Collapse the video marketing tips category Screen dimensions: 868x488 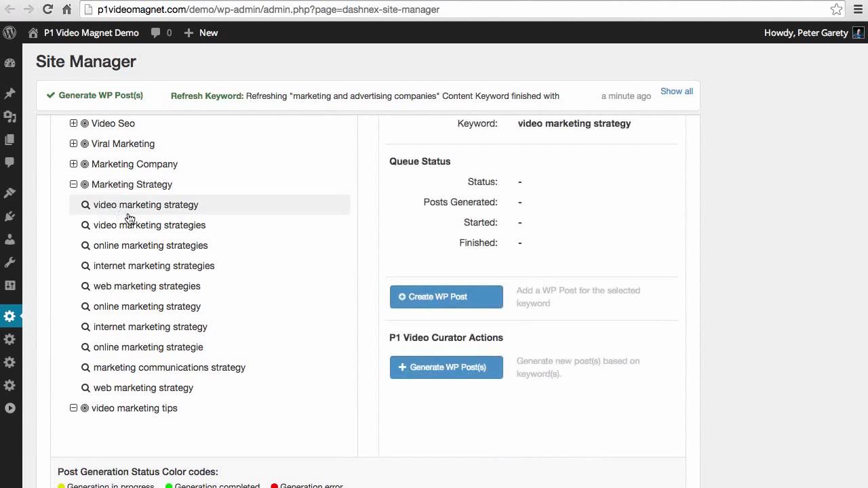pyautogui.click(x=73, y=408)
